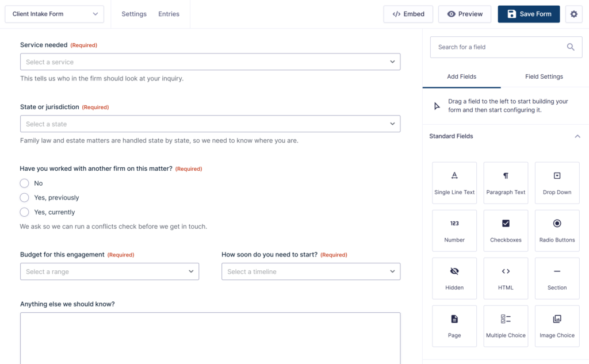This screenshot has height=364, width=589.
Task: Add a Number field
Action: (x=454, y=231)
